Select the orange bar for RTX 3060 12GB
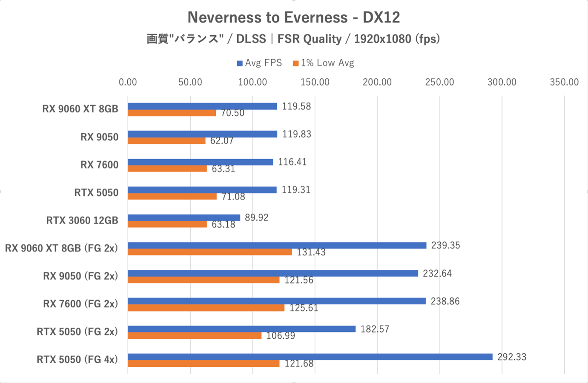 point(167,224)
